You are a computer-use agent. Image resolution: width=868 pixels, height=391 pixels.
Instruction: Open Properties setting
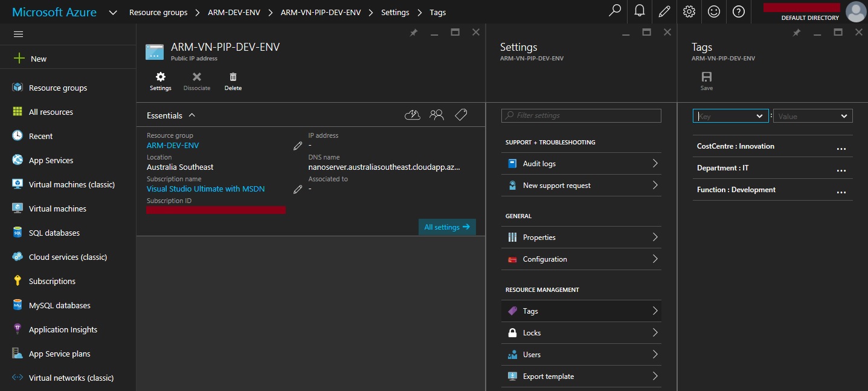pyautogui.click(x=581, y=238)
